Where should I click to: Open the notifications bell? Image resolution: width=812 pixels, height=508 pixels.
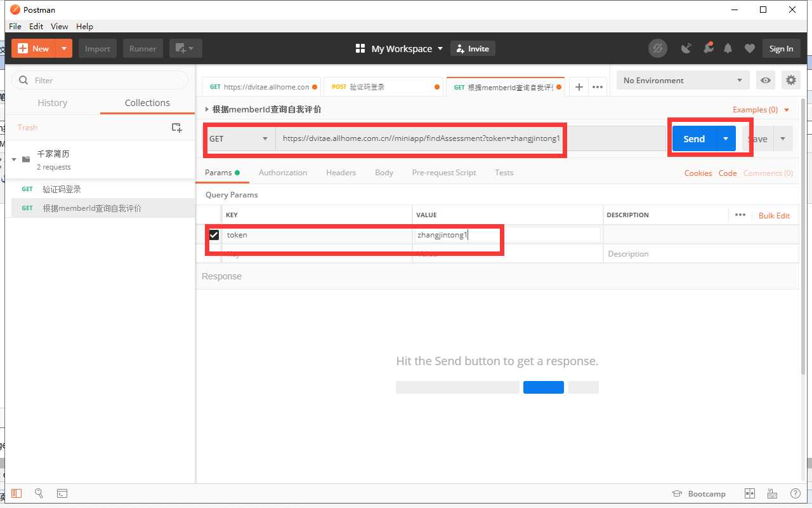tap(728, 48)
